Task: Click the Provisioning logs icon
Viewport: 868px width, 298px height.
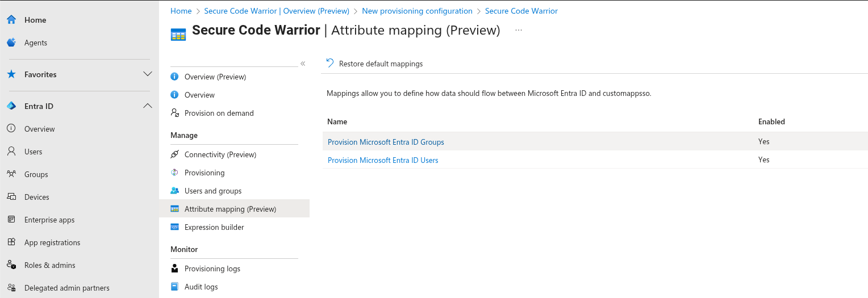Action: [x=175, y=268]
